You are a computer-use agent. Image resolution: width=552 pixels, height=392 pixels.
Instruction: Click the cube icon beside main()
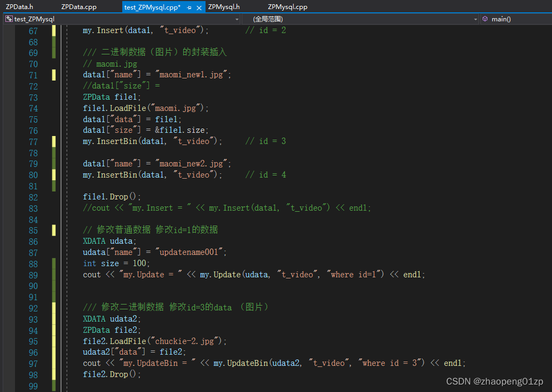pyautogui.click(x=485, y=19)
